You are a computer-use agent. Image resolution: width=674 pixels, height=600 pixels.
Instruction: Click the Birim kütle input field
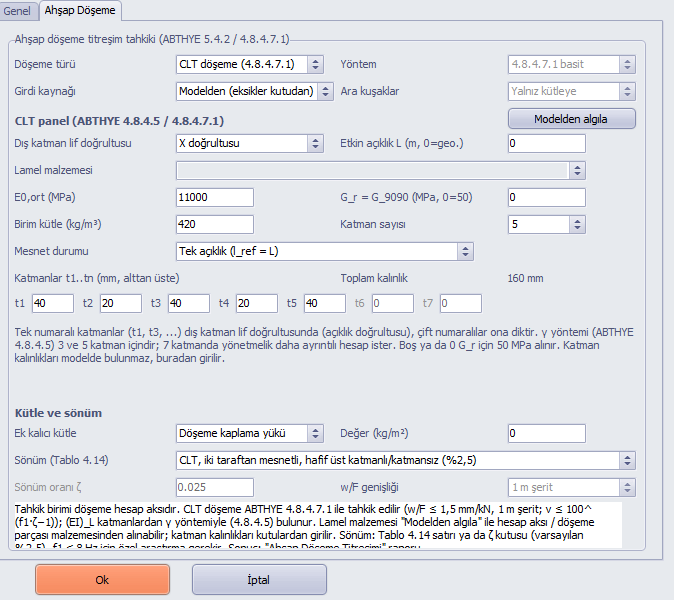point(214,224)
